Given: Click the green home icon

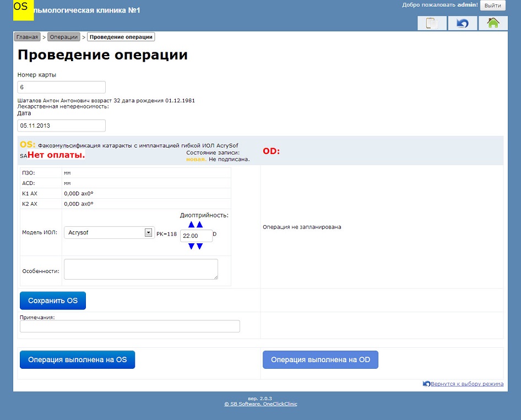Looking at the screenshot, I should 493,23.
